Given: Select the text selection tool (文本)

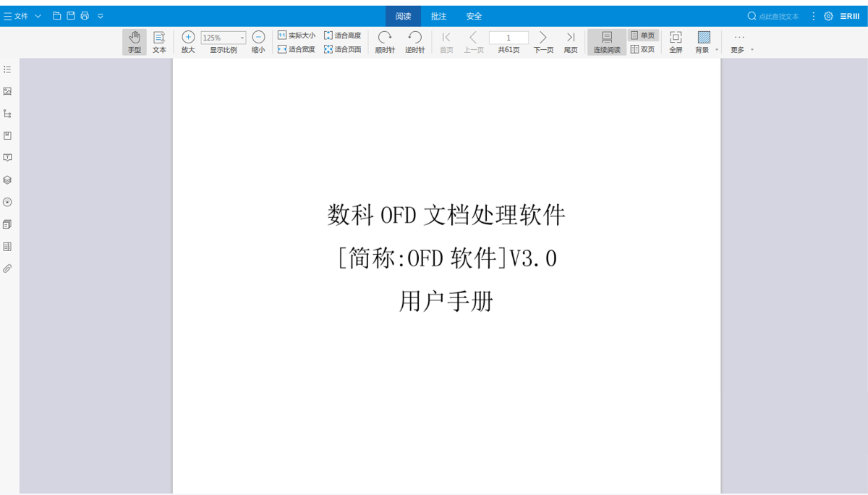Looking at the screenshot, I should point(159,42).
